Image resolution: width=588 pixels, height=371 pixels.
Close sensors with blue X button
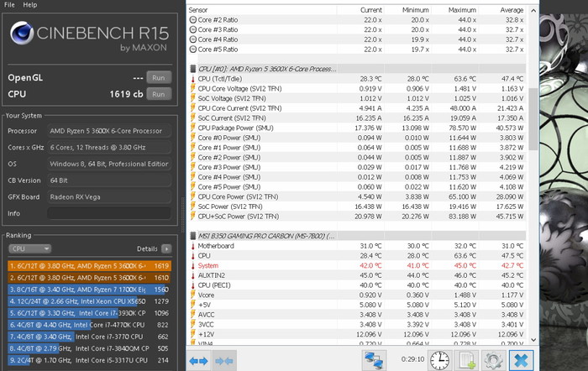pyautogui.click(x=521, y=360)
